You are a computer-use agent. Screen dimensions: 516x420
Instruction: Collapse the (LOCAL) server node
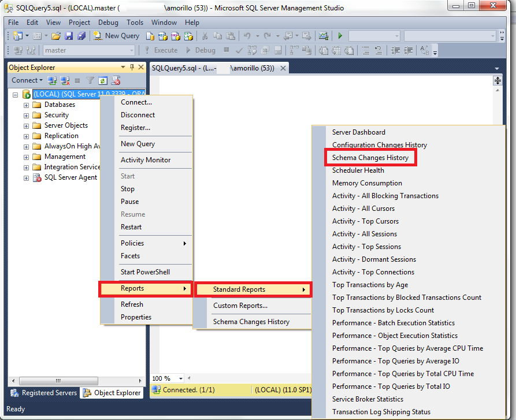tap(15, 95)
